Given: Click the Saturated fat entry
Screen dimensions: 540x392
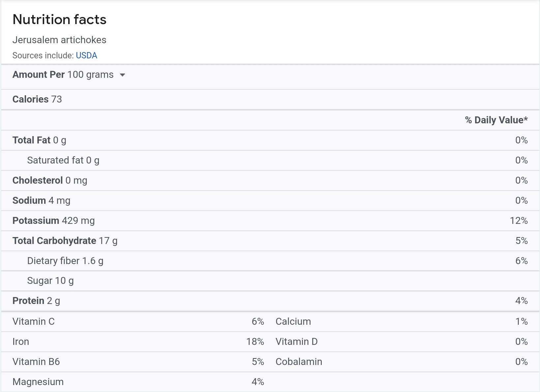Looking at the screenshot, I should (x=63, y=160).
